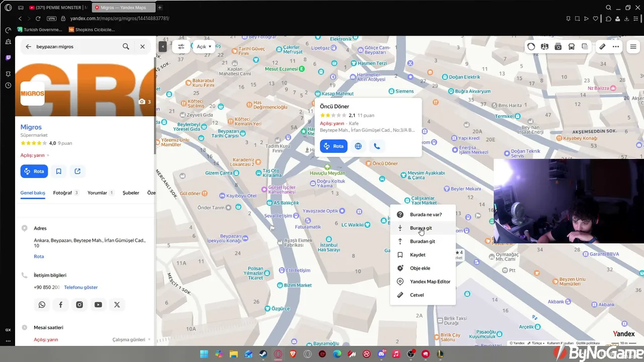This screenshot has height=362, width=644.
Task: Open Discord from the taskbar
Action: pos(381,354)
